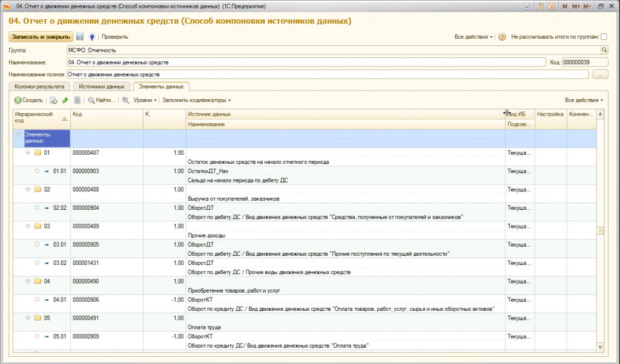This screenshot has height=364, width=620.
Task: Switch to 'Источники данных' tab
Action: click(x=101, y=86)
